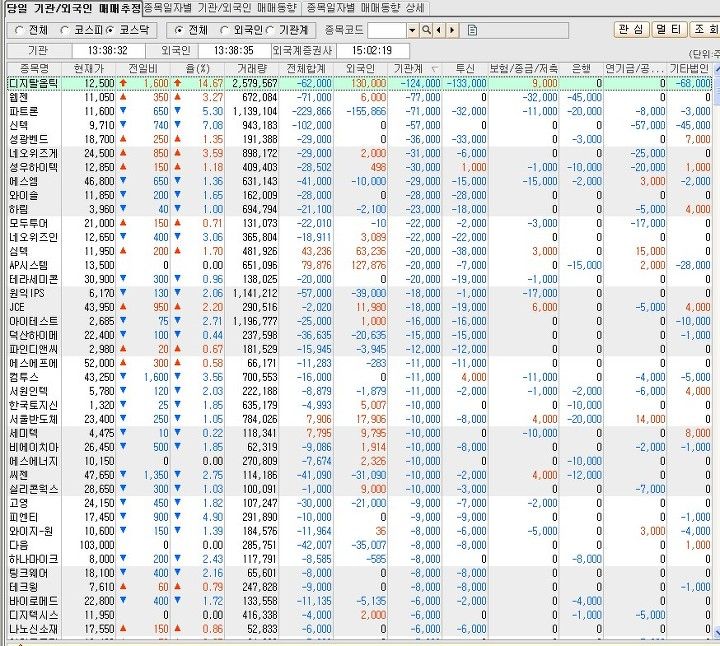
Task: Select the 에스엠 stock name
Action: click(23, 181)
